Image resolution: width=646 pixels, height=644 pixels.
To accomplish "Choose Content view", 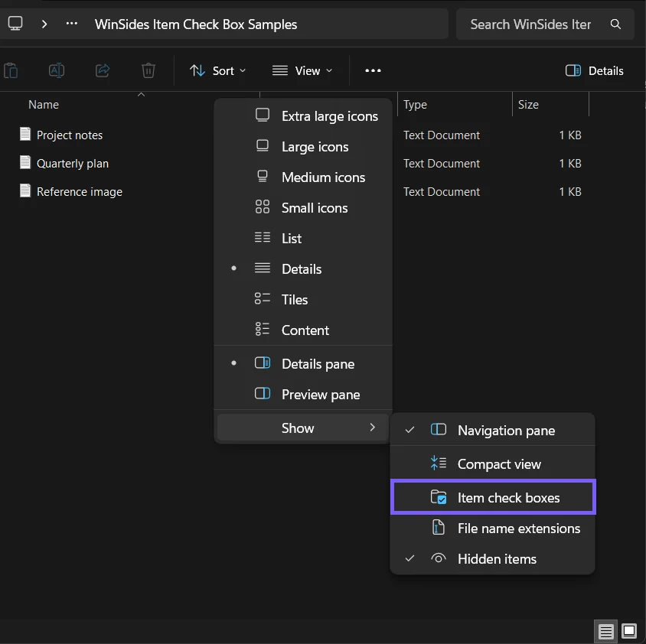I will pyautogui.click(x=303, y=330).
